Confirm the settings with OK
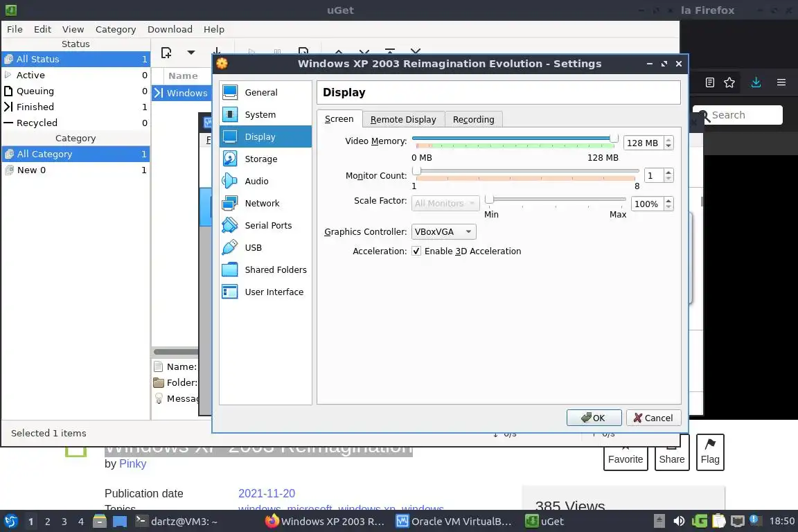Image resolution: width=798 pixels, height=532 pixels. 594,418
